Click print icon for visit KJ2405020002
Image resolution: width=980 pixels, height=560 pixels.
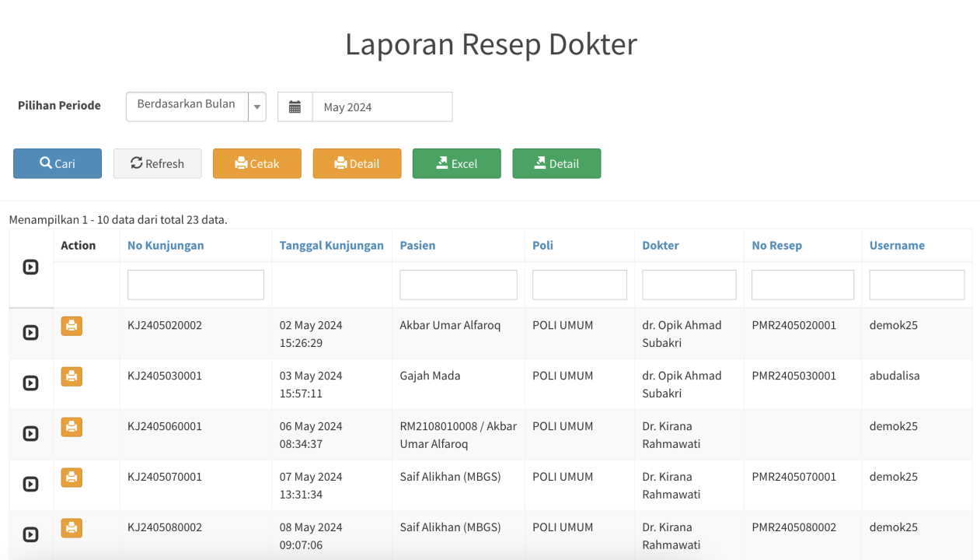pos(71,326)
